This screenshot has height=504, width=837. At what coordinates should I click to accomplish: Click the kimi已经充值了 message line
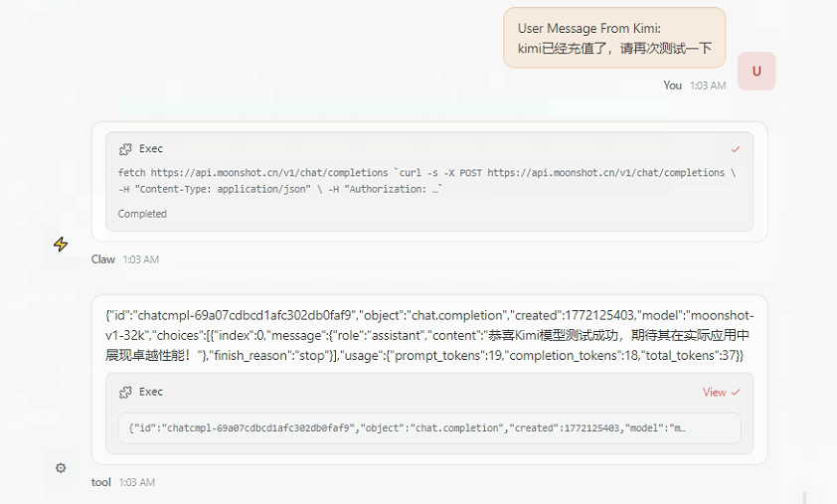(x=614, y=49)
